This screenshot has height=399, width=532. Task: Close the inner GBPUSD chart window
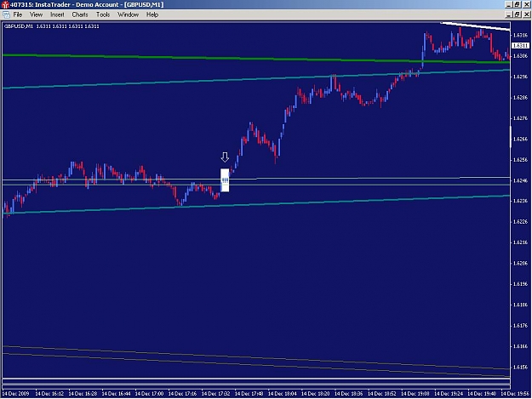(526, 14)
